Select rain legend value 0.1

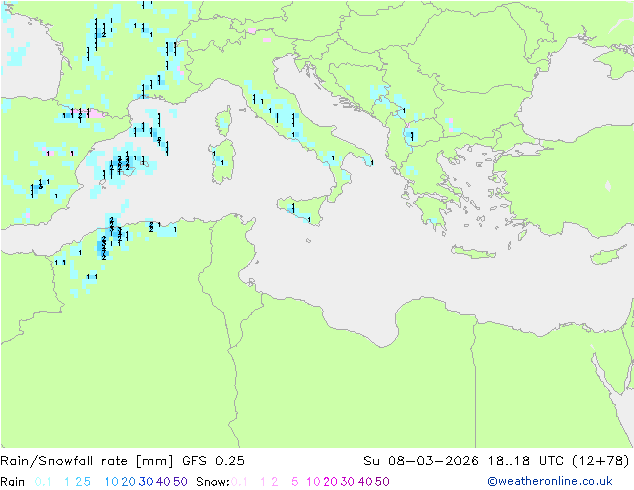43,482
